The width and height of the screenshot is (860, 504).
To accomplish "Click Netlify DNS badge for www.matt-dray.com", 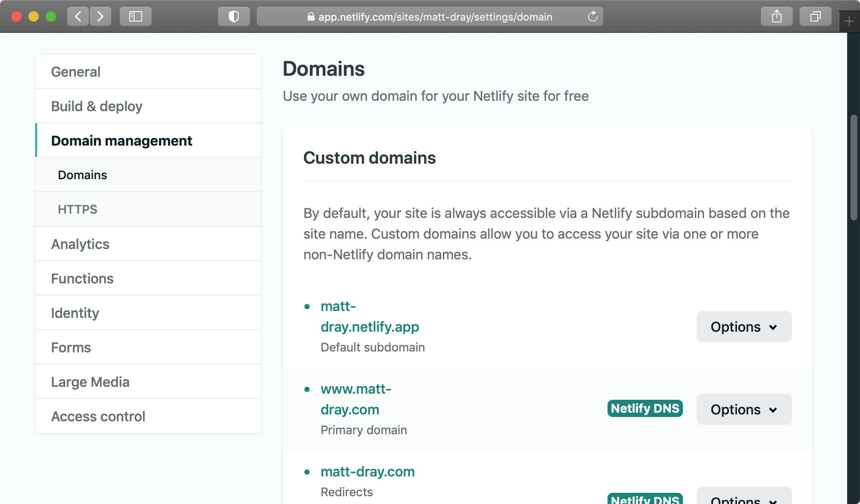I will coord(645,408).
